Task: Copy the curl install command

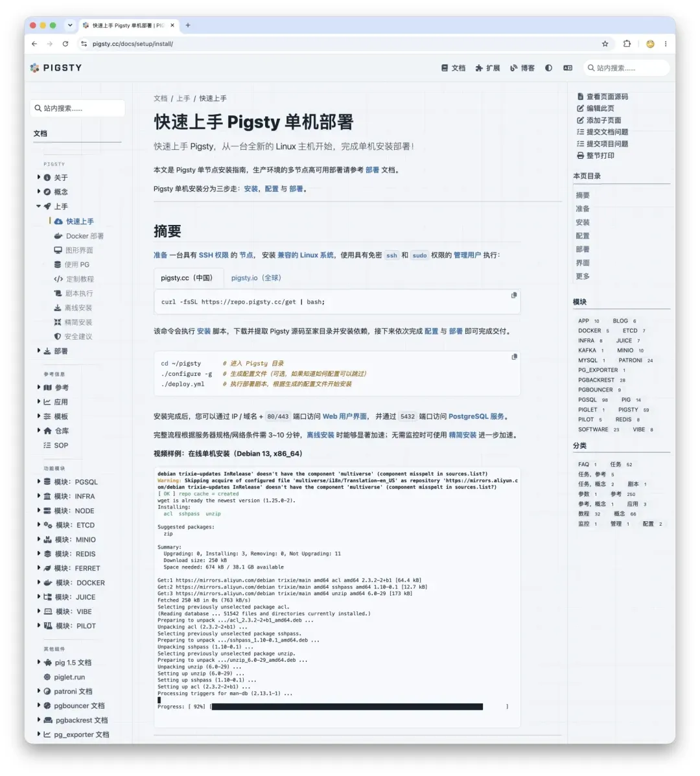Action: pyautogui.click(x=514, y=296)
